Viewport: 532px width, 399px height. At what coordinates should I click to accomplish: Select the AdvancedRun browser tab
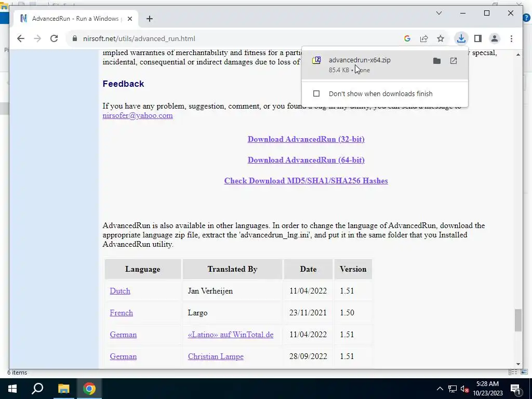[75, 19]
